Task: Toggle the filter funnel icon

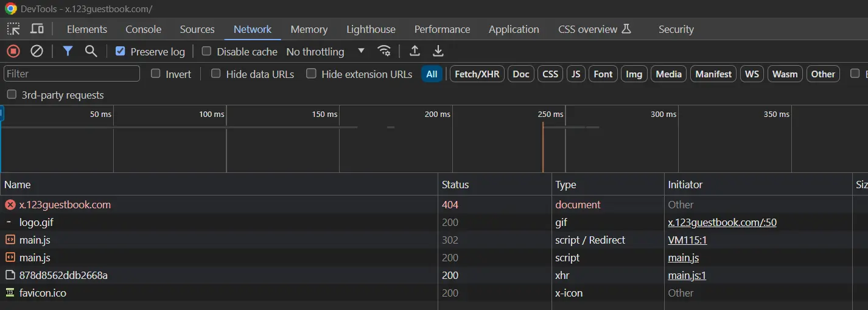Action: tap(68, 51)
